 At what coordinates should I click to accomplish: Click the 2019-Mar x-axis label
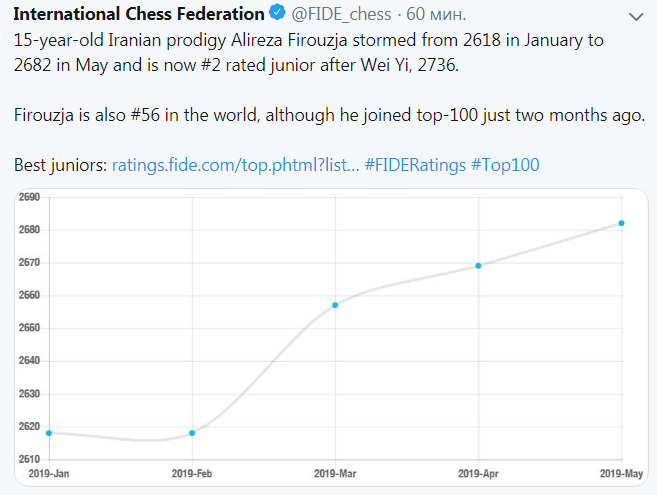(x=335, y=472)
